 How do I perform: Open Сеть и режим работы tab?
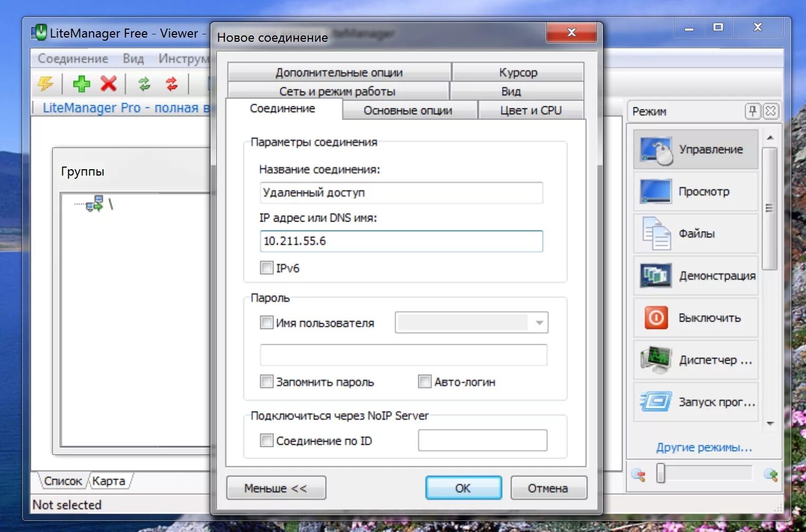tap(337, 91)
